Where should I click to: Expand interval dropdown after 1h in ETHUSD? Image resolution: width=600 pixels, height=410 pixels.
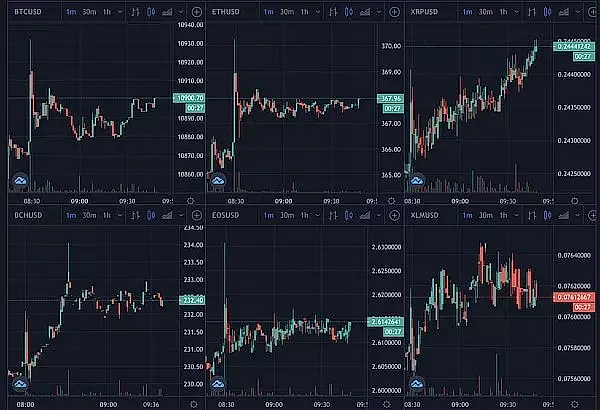click(318, 12)
